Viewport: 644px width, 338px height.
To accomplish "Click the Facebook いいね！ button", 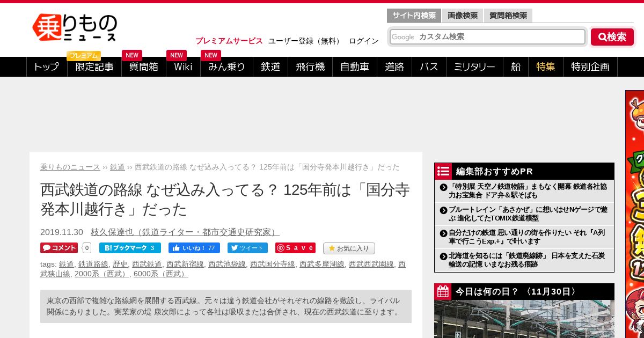I will pyautogui.click(x=194, y=248).
